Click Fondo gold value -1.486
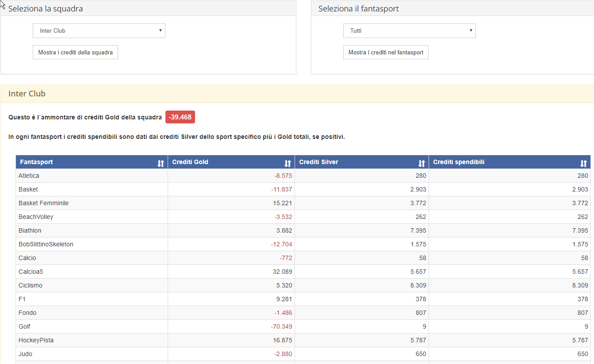This screenshot has width=594, height=364. coord(283,313)
